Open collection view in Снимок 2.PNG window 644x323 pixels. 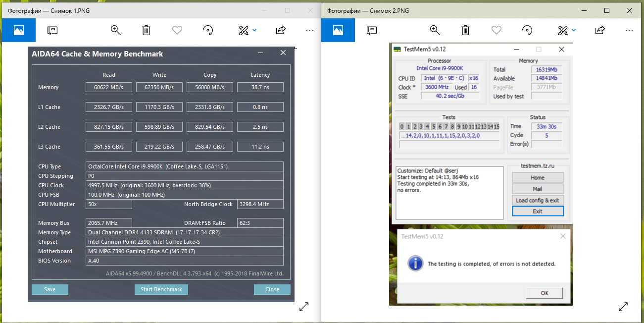click(338, 30)
